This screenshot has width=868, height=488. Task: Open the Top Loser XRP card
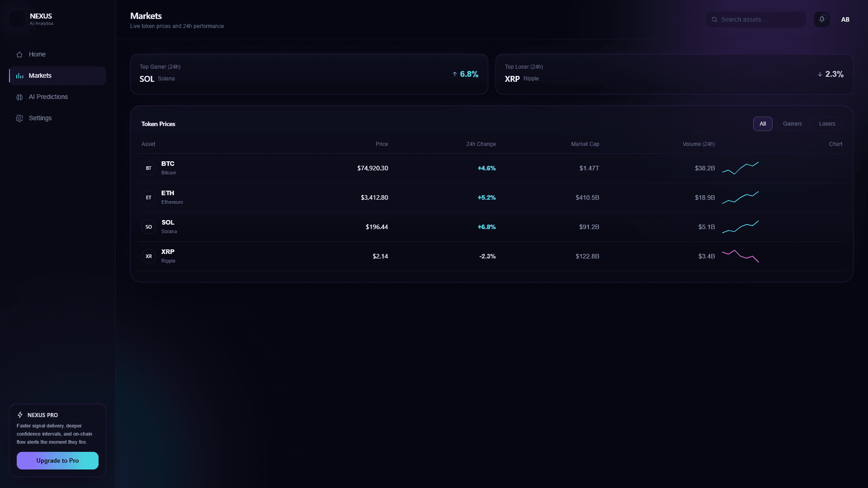click(x=674, y=74)
